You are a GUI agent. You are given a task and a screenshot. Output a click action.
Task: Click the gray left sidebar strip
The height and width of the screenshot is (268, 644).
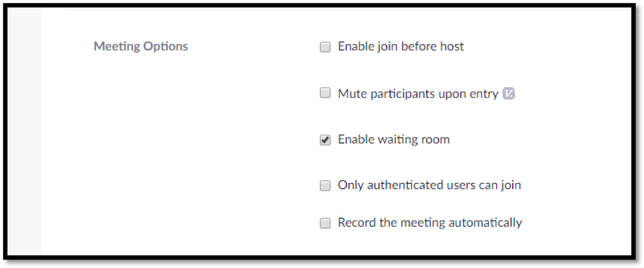pos(25,131)
